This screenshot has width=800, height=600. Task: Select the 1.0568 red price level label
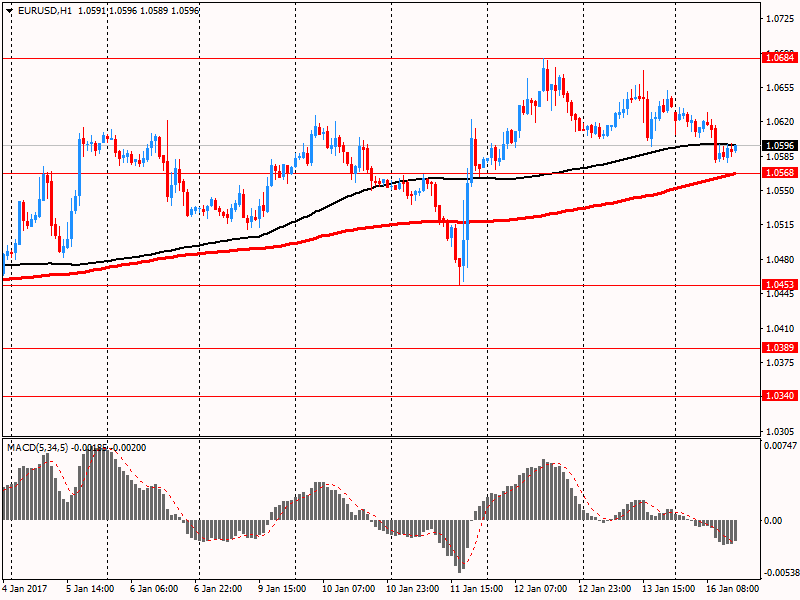coord(779,173)
